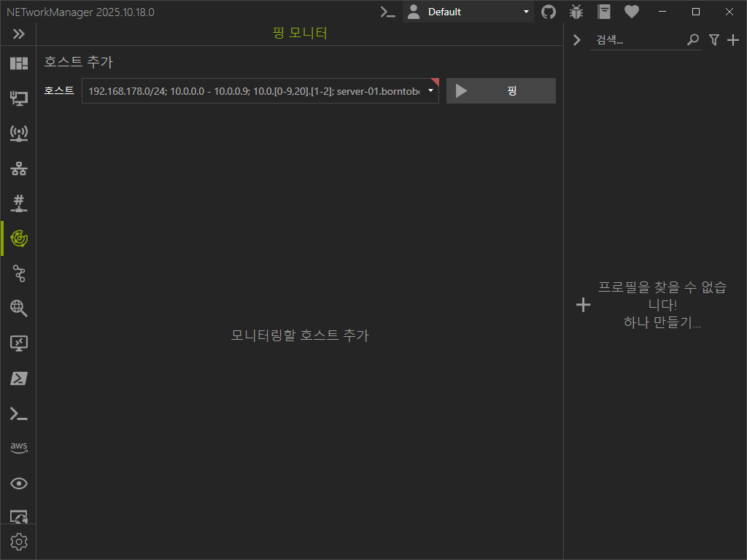The width and height of the screenshot is (747, 560).
Task: Open IP Scanner tool icon
Action: click(18, 168)
